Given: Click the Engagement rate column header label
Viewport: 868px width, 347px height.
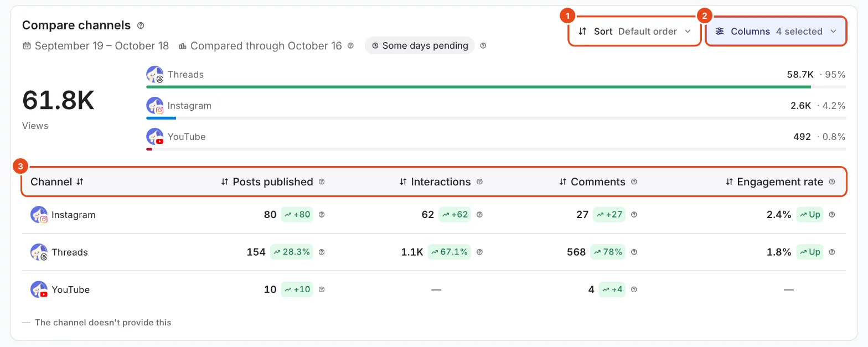Looking at the screenshot, I should click(780, 182).
